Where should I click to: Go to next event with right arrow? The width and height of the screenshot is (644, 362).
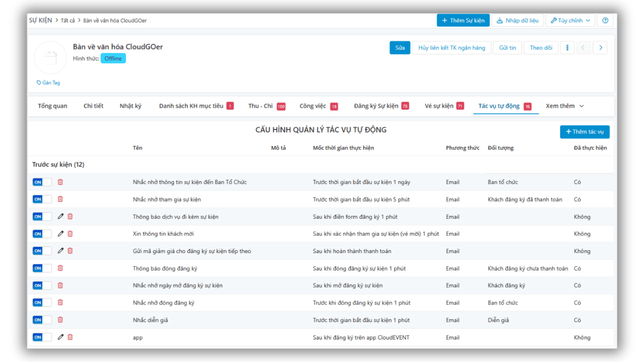[x=601, y=48]
